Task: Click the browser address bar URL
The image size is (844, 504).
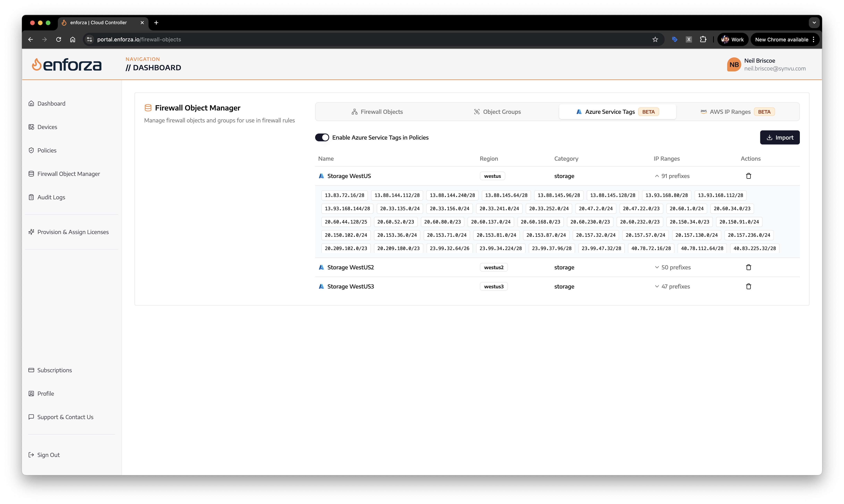Action: coord(139,39)
